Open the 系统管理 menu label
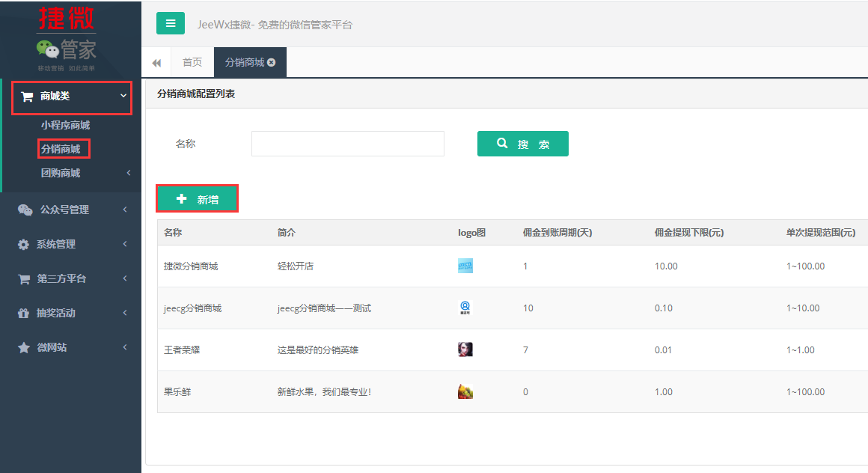868x473 pixels. click(56, 244)
